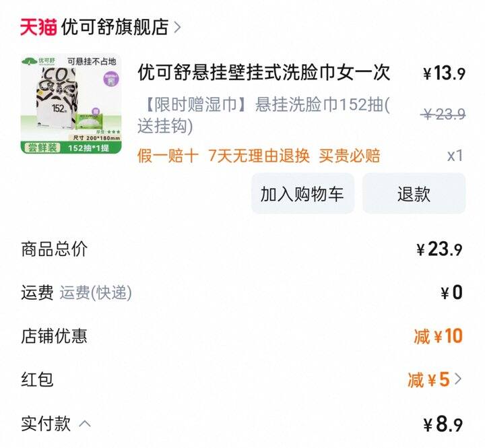
Task: Tap the 实付款 ¥8.9 total
Action: pyautogui.click(x=443, y=424)
